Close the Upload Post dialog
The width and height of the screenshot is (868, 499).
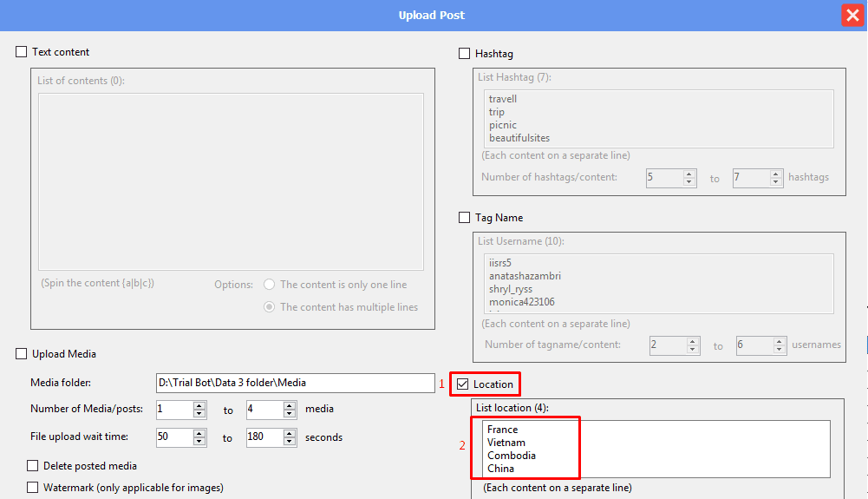pyautogui.click(x=852, y=15)
